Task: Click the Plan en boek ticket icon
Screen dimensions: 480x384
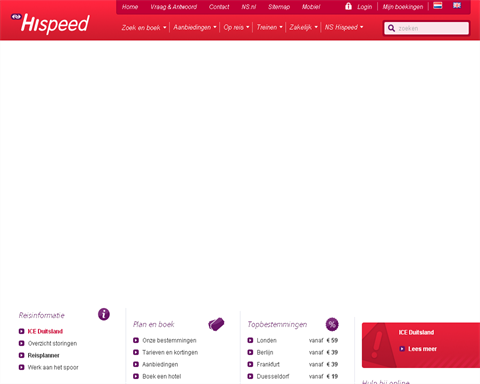Action: (216, 324)
